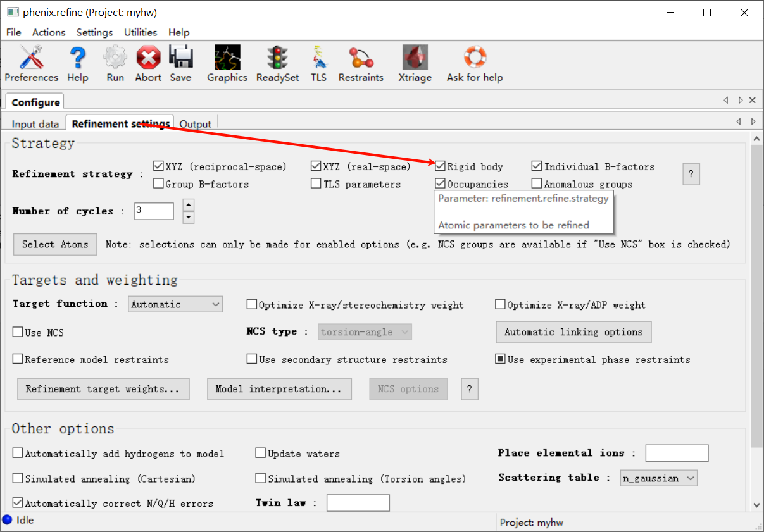Enable Reference model restraints
The width and height of the screenshot is (764, 532).
pos(18,359)
